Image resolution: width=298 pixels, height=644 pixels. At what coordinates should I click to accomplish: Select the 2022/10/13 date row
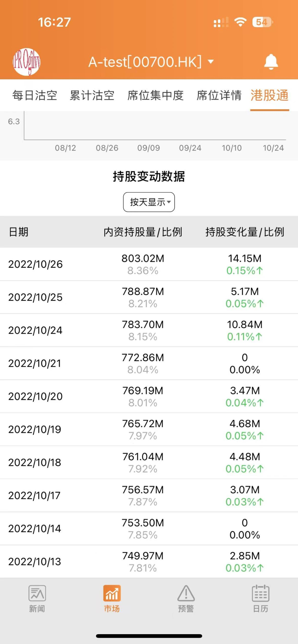coord(149,561)
